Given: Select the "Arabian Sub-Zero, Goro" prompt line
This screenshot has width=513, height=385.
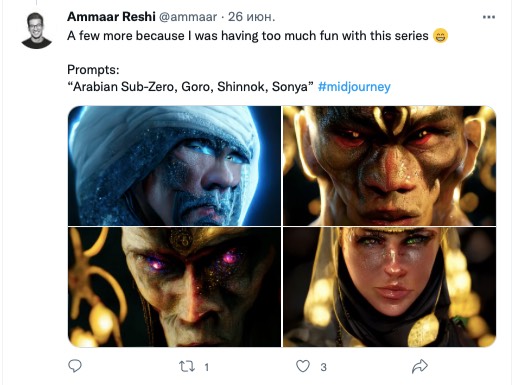Looking at the screenshot, I should 191,87.
